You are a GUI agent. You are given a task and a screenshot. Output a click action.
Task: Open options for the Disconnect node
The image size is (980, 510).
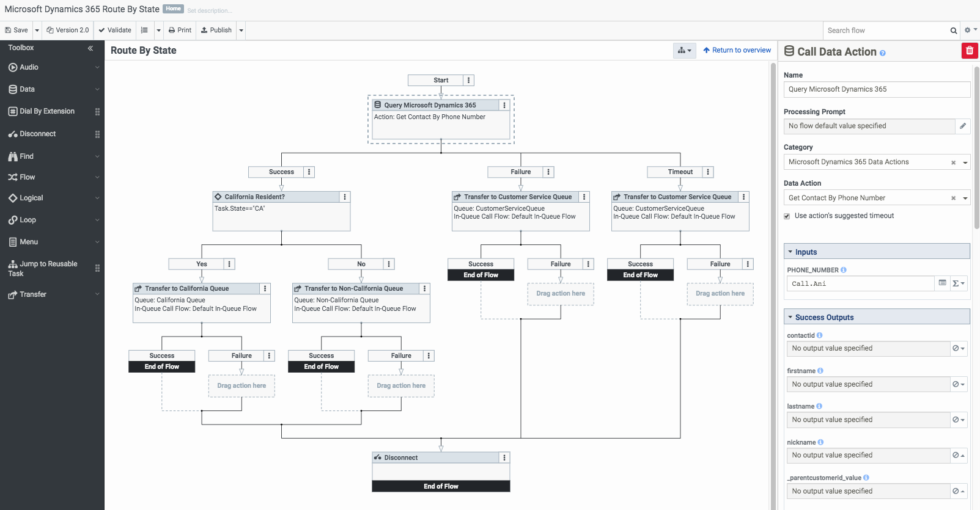pos(504,457)
